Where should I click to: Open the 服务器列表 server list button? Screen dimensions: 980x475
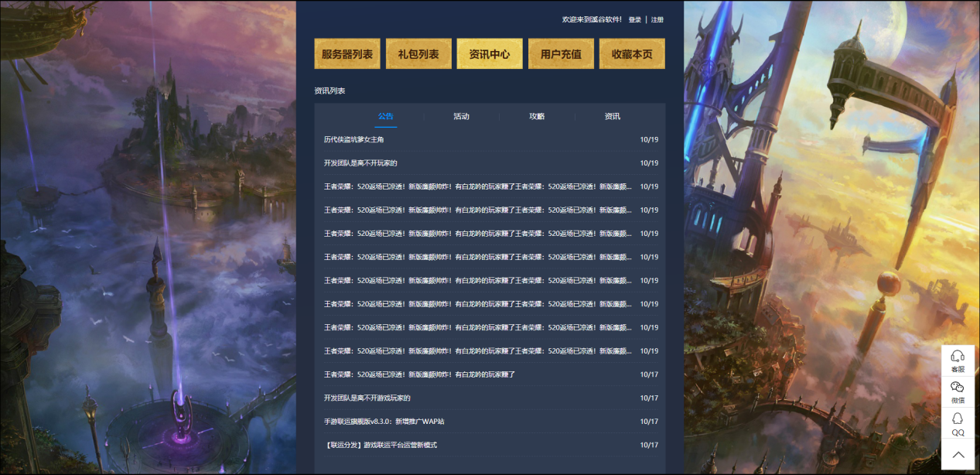[x=347, y=54]
